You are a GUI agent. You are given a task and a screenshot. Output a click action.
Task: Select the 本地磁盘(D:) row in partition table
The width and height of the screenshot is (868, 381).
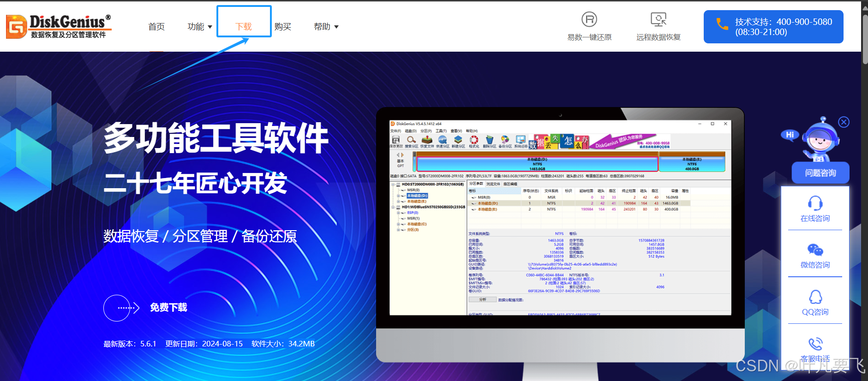point(579,203)
